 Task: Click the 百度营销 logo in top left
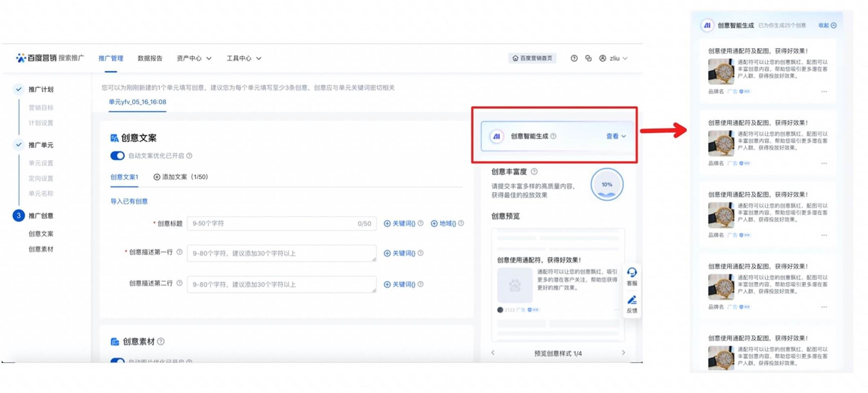[x=36, y=58]
